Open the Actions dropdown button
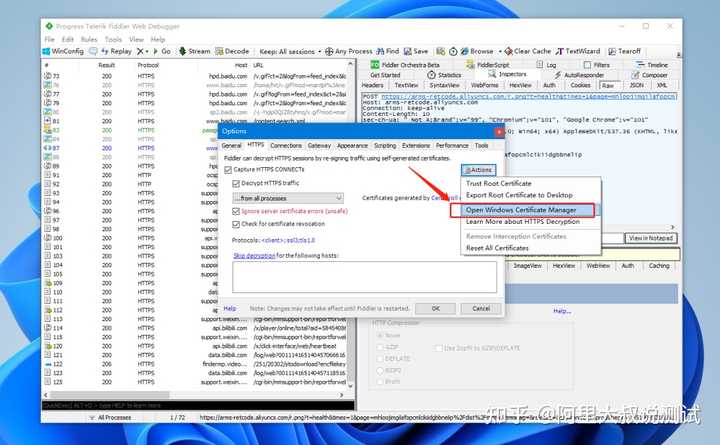The width and height of the screenshot is (720, 445). click(478, 170)
